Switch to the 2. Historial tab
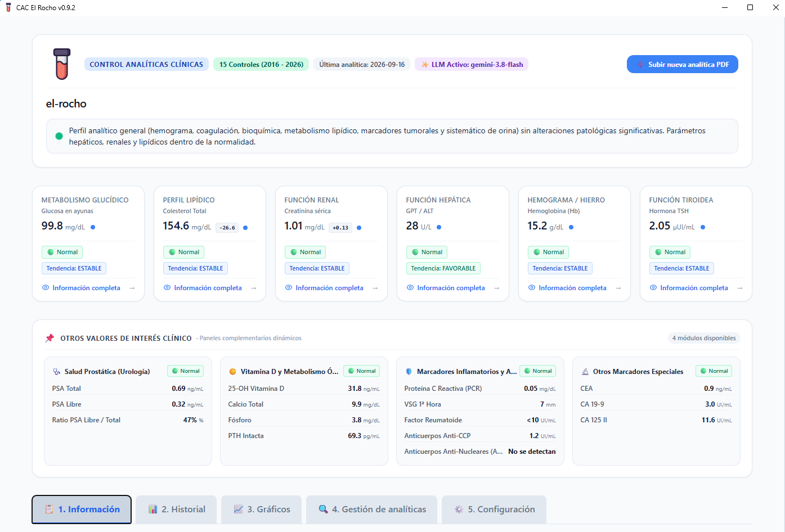 tap(176, 509)
